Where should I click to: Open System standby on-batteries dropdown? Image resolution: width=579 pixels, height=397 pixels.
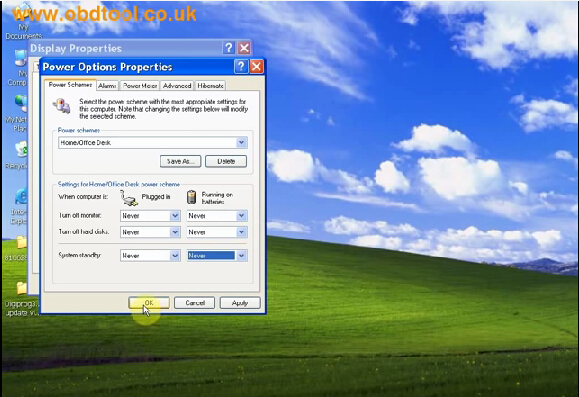[x=217, y=256]
